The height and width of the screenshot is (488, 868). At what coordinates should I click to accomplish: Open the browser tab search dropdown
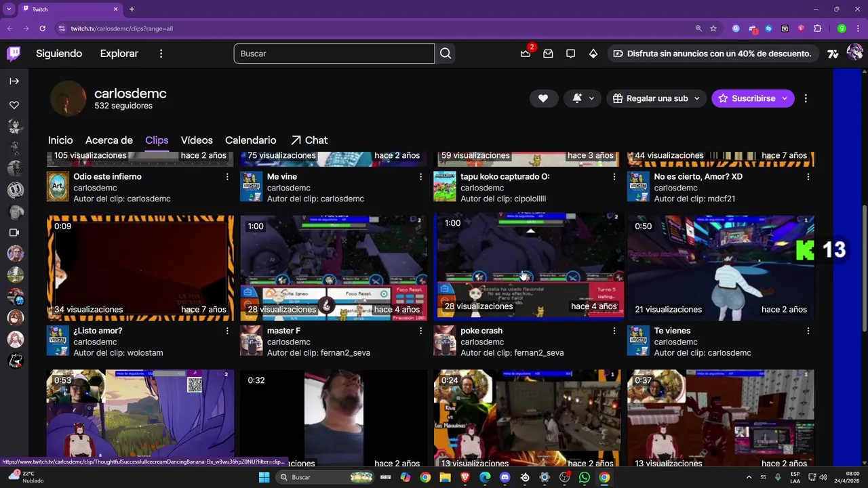tap(9, 9)
